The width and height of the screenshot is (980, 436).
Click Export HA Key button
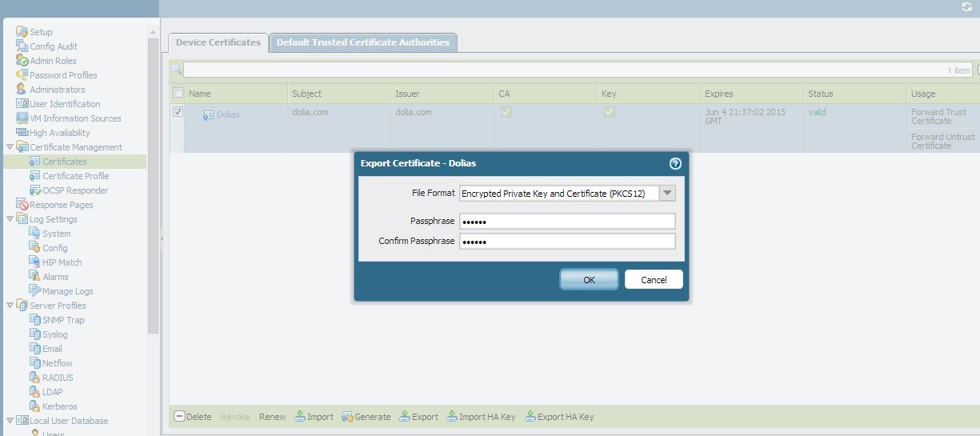click(x=559, y=417)
